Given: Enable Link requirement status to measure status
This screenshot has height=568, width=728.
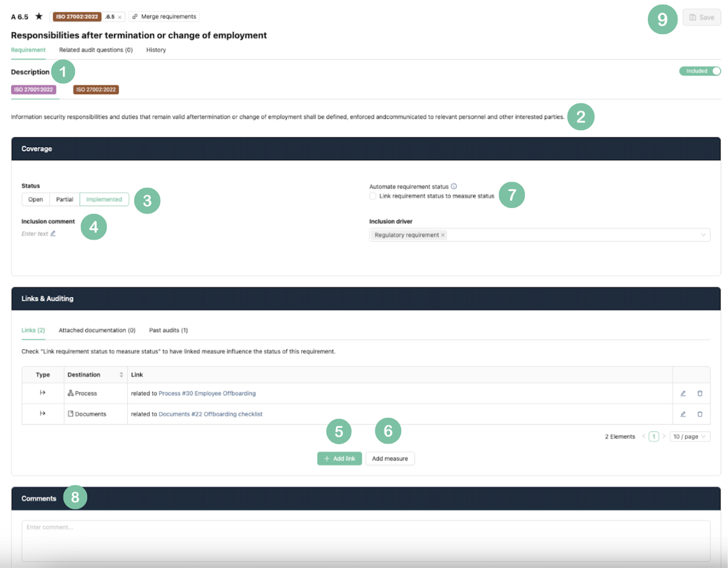Looking at the screenshot, I should 373,196.
